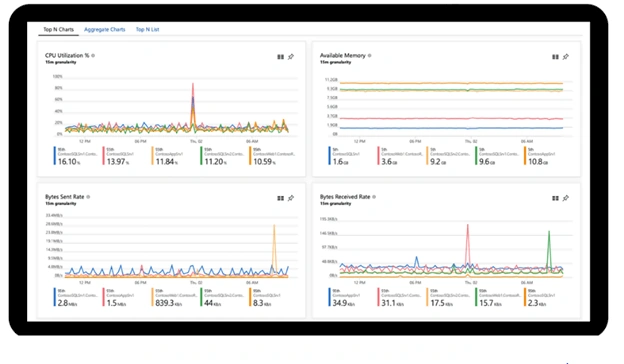Viewport: 624px width, 364px height.
Task: Select the 9.6 GB memory legend entry
Action: point(497,156)
